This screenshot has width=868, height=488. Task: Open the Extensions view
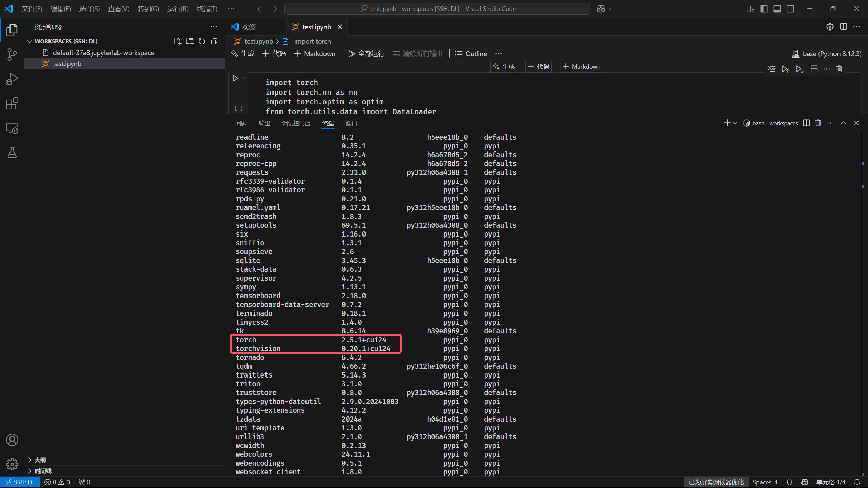pyautogui.click(x=12, y=104)
